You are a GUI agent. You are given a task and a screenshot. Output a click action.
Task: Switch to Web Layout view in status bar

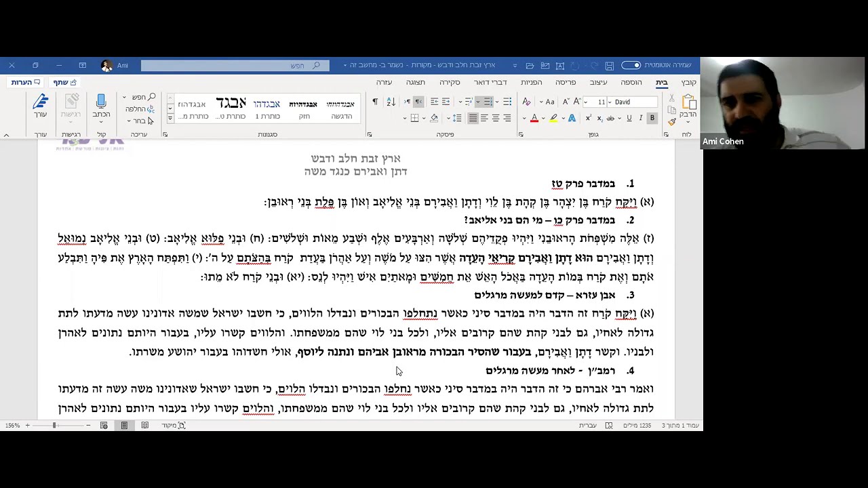click(104, 425)
